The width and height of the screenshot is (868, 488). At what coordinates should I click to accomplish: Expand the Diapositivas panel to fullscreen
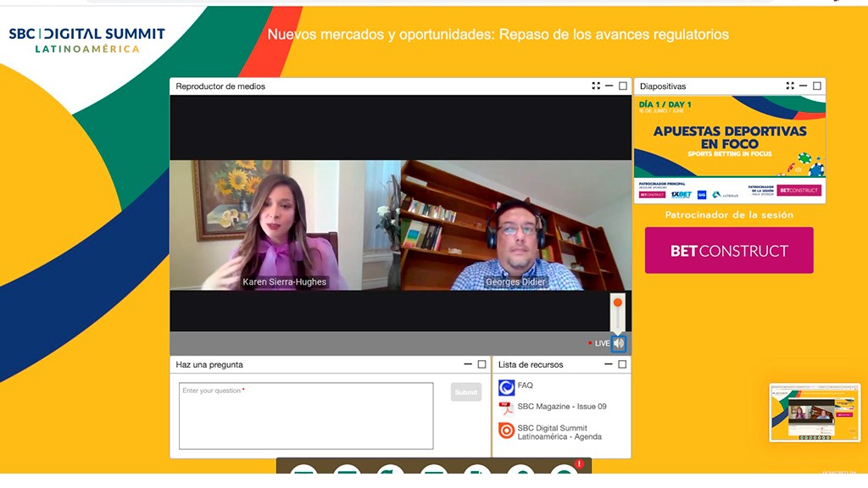point(790,86)
